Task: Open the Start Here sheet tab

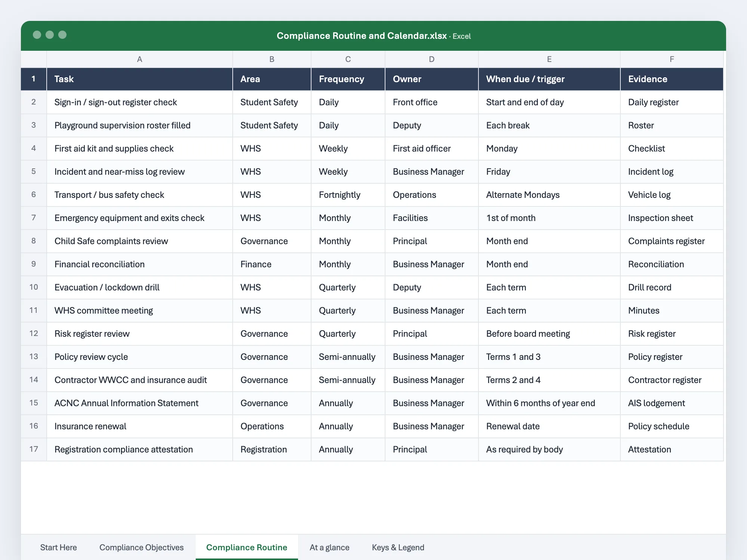Action: (x=58, y=547)
